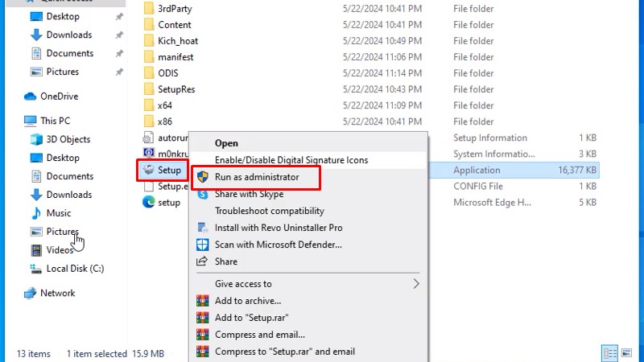Click the Revo Uninstaller Pro icon
The image size is (644, 362).
click(203, 228)
